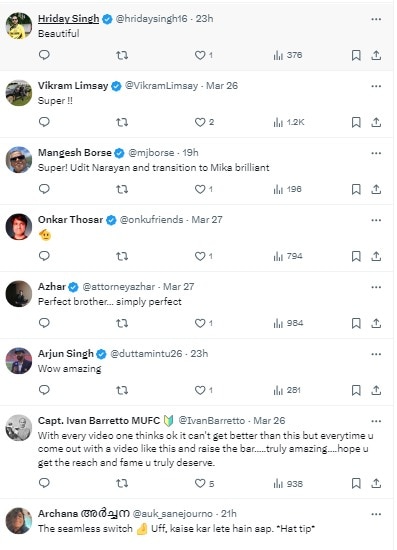Like Mangesh Borse's tweet about Udit Narayan

pos(204,189)
